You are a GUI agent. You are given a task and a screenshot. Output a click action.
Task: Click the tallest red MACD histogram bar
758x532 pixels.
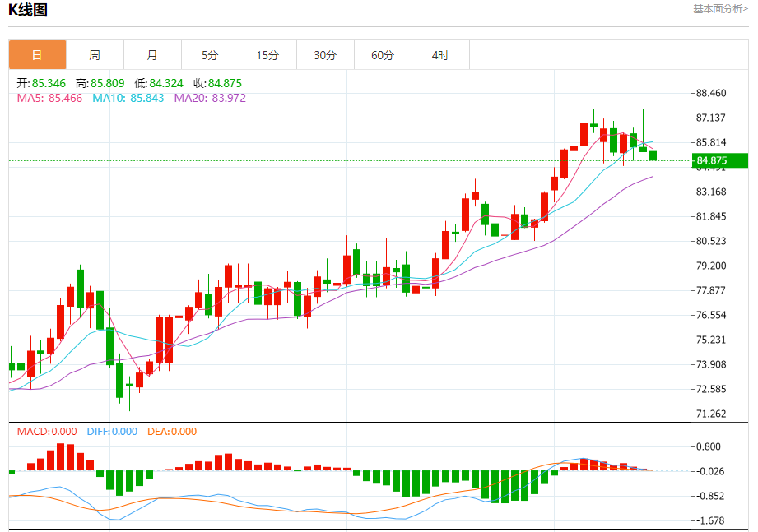point(60,456)
